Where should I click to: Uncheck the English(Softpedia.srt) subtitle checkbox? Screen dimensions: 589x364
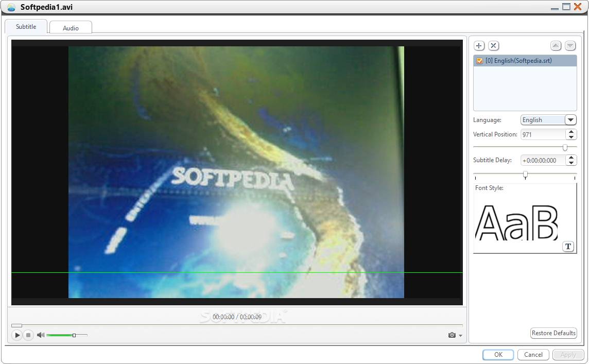pos(480,61)
